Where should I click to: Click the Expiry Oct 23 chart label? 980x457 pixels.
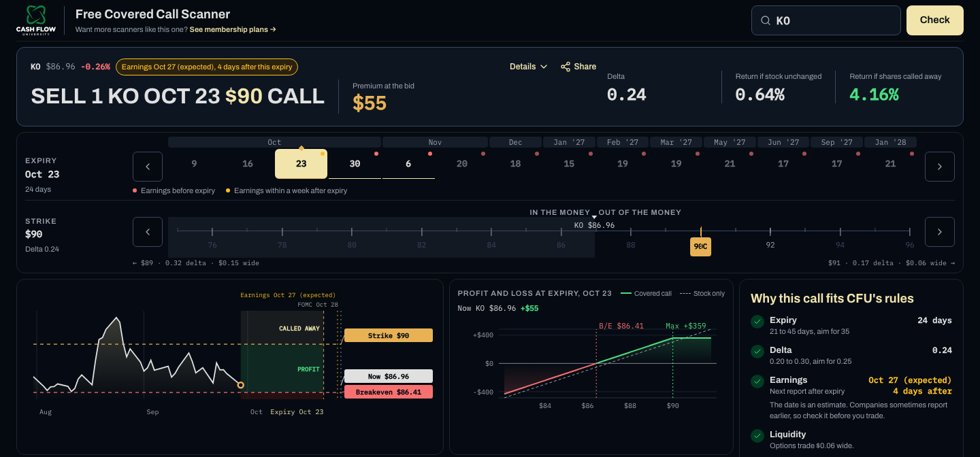[297, 412]
